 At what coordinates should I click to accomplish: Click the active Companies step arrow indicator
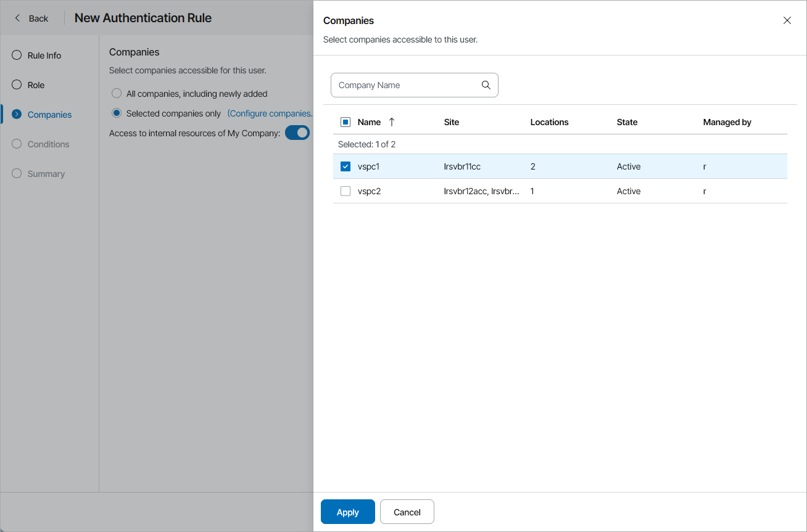pos(16,114)
